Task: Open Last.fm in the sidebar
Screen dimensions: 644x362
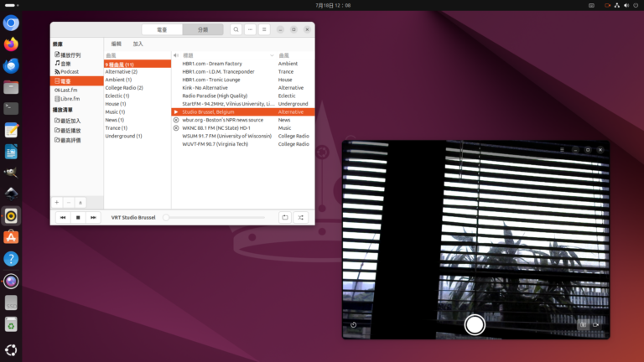Action: (77, 90)
